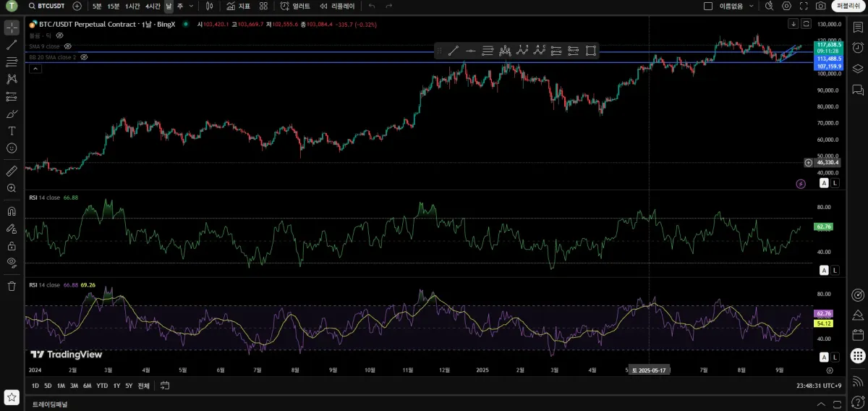Switch to the 4시간 timeframe

(153, 6)
